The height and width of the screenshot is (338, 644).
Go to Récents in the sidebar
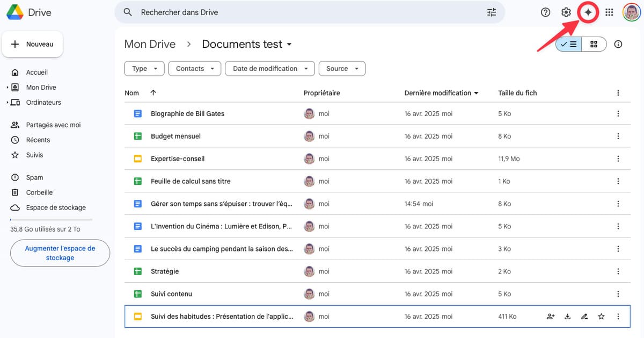click(38, 140)
